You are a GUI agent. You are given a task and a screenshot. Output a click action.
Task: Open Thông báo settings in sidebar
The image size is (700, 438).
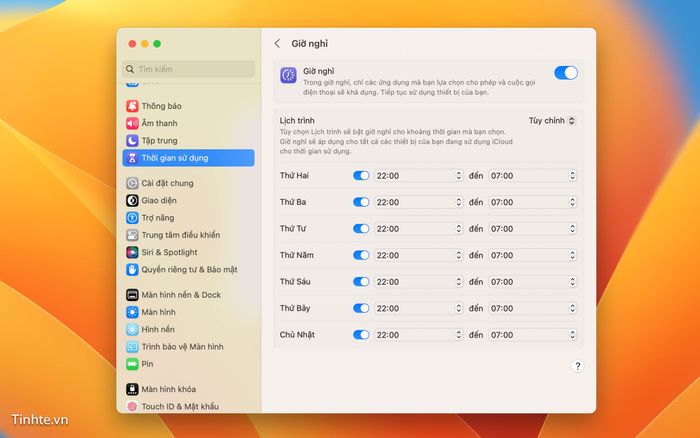[x=188, y=106]
